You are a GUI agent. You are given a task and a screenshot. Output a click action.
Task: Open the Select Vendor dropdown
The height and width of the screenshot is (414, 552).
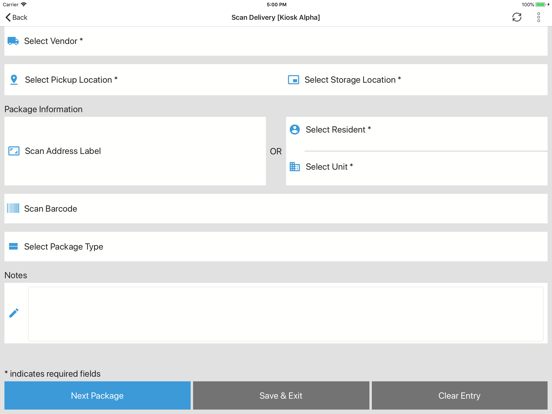[x=276, y=41]
